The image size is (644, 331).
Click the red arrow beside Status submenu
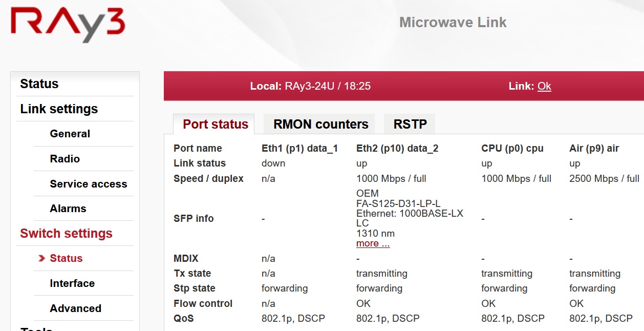point(42,258)
